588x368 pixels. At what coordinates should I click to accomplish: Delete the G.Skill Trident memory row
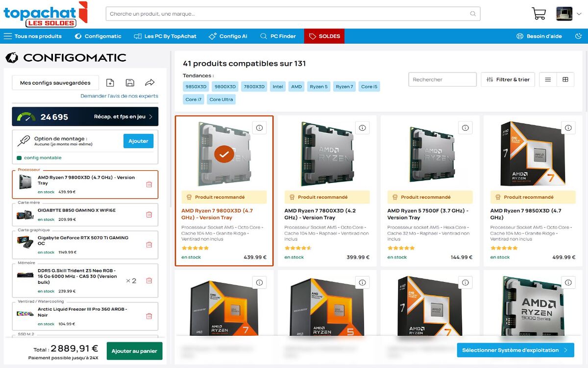149,280
